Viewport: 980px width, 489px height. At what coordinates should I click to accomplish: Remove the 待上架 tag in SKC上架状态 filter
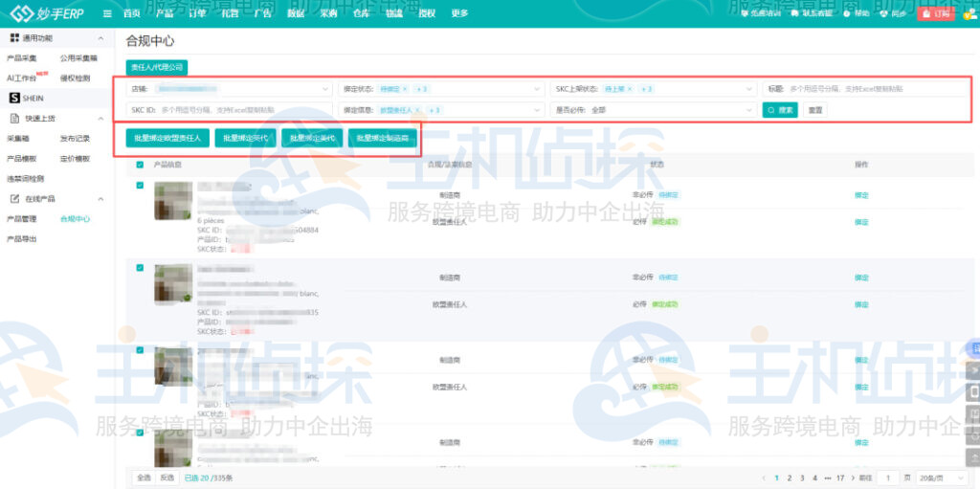630,89
